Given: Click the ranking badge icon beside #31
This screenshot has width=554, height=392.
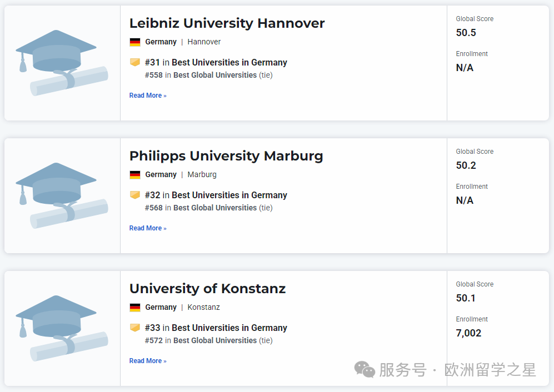Looking at the screenshot, I should coord(135,62).
